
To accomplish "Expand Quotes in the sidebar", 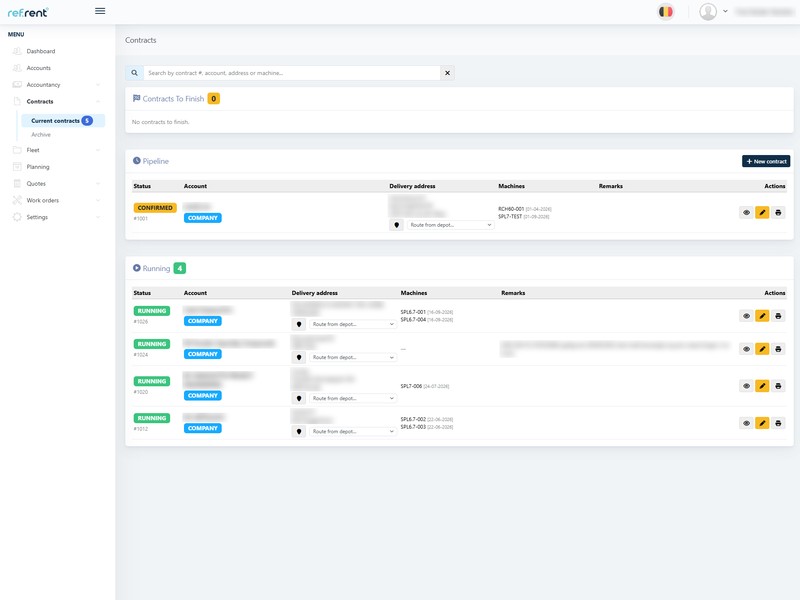I will (x=56, y=184).
